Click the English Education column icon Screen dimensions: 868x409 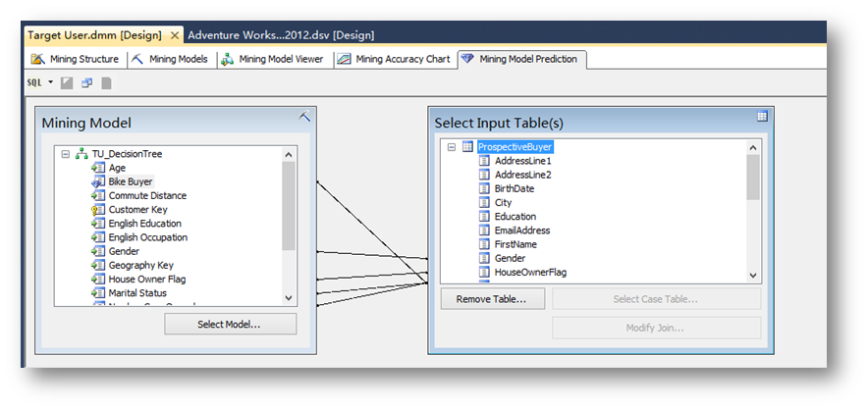pos(98,224)
